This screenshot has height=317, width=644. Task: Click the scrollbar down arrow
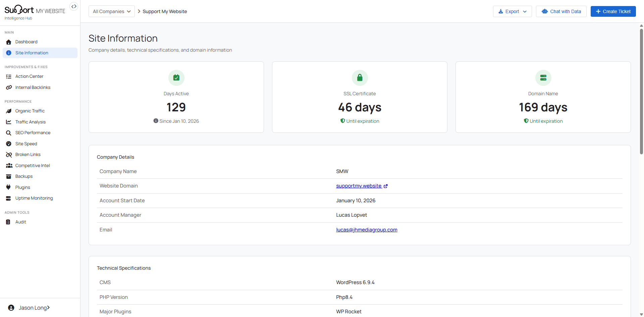pos(641,314)
